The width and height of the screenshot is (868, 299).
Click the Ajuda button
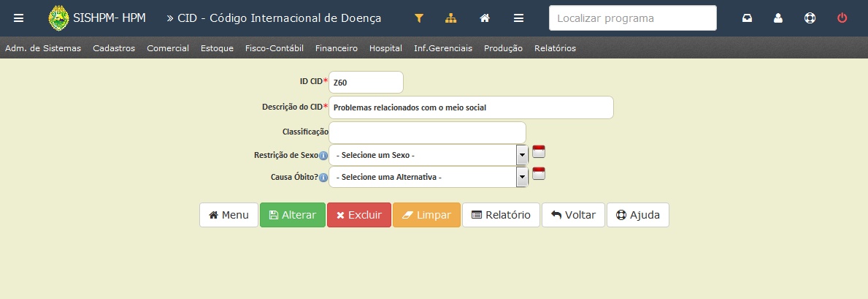[638, 215]
